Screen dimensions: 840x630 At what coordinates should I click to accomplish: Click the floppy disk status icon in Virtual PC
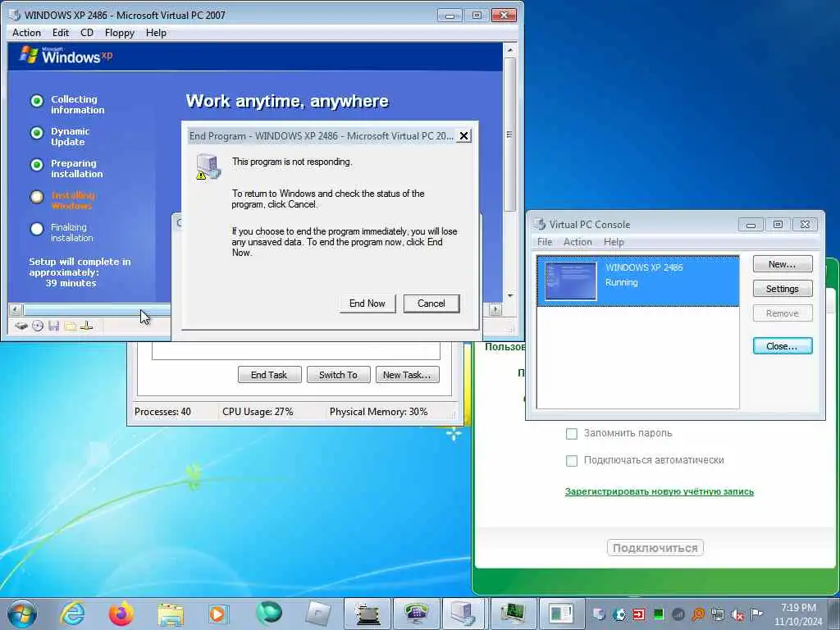point(53,326)
